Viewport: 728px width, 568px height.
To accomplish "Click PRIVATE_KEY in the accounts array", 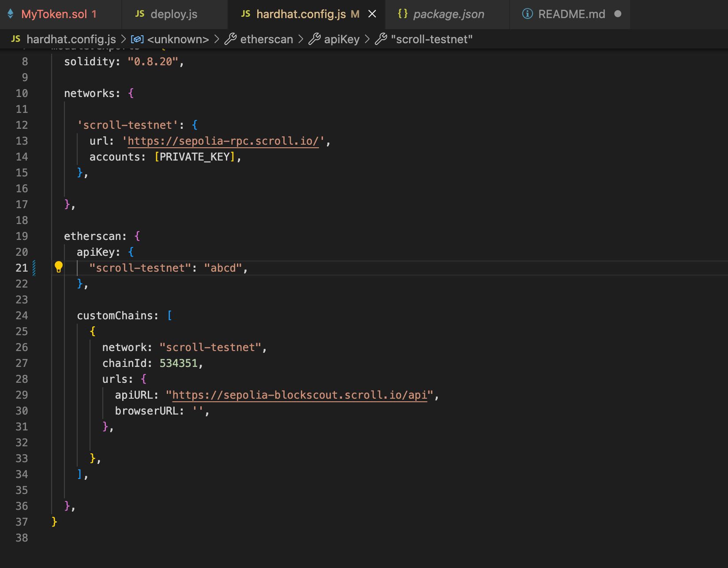I will tap(195, 157).
